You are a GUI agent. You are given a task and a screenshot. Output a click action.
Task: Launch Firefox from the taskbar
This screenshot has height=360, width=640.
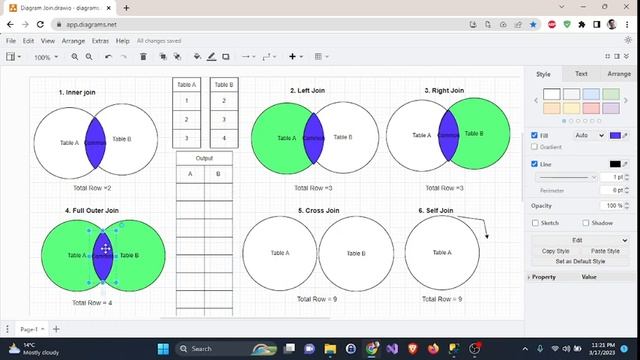(x=433, y=349)
